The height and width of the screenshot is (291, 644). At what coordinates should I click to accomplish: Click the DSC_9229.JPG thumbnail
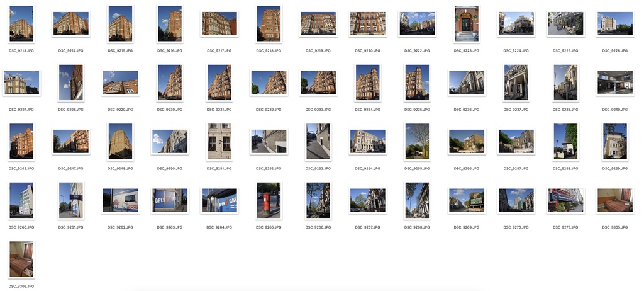point(120,83)
